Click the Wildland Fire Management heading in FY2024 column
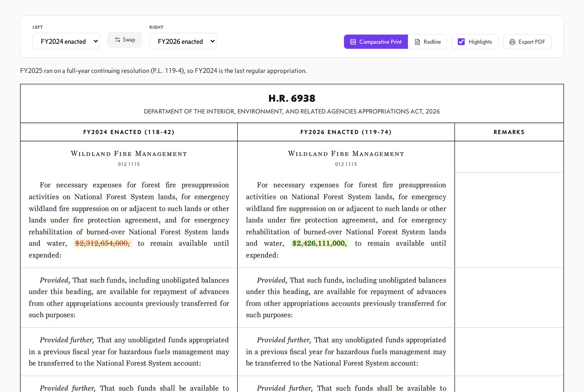Screen dimensions: 584x392 coord(129,154)
